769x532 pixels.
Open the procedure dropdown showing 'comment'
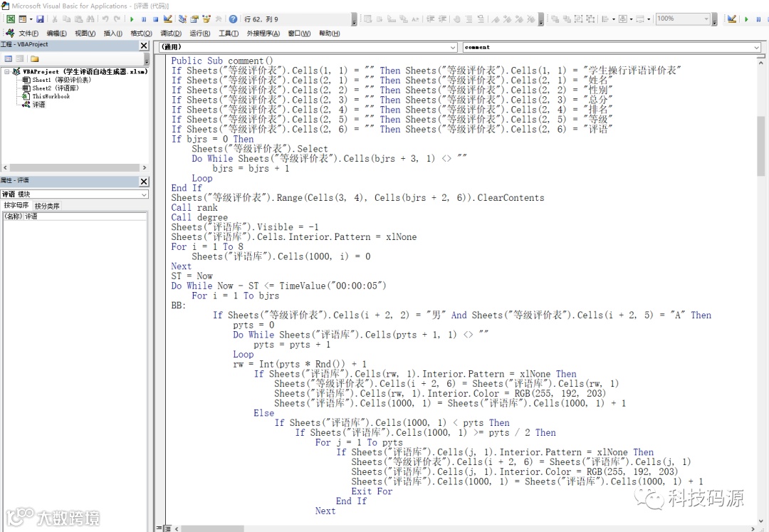point(756,48)
